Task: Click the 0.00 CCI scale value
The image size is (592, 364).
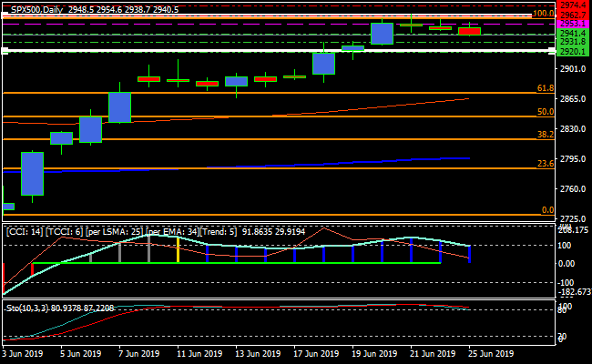Action: pos(566,264)
